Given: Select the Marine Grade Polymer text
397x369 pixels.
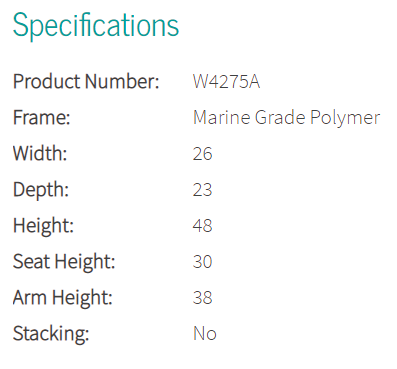Looking at the screenshot, I should (287, 118).
